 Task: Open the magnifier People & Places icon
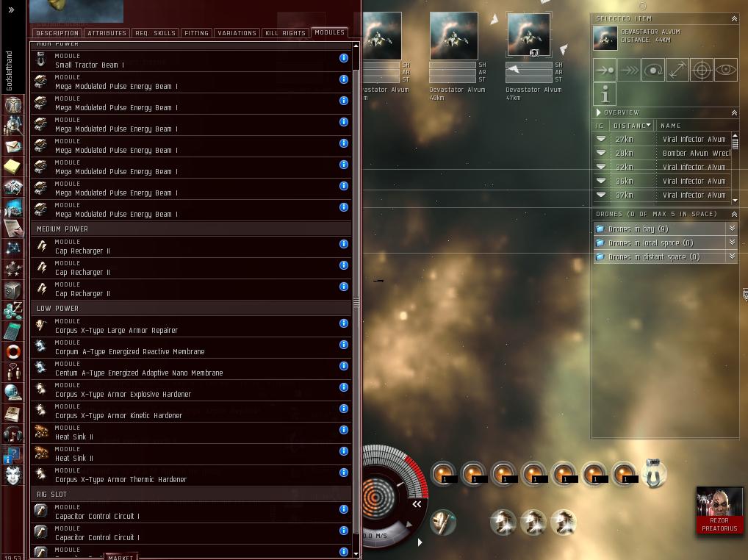point(13,125)
